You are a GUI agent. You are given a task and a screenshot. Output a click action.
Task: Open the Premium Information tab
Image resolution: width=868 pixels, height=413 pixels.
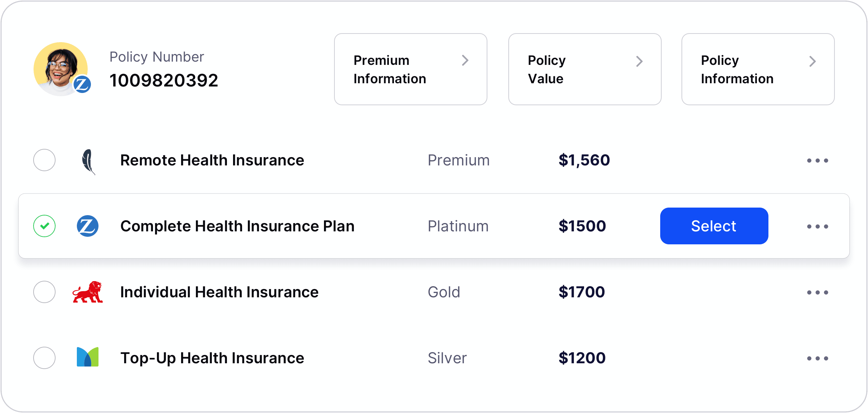[x=410, y=69]
